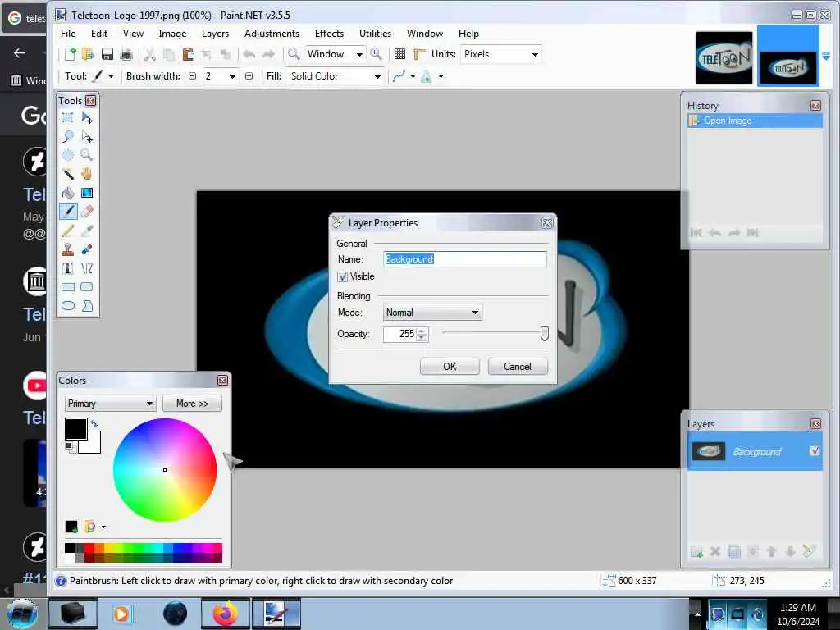Click the opacity slider handle

(545, 334)
